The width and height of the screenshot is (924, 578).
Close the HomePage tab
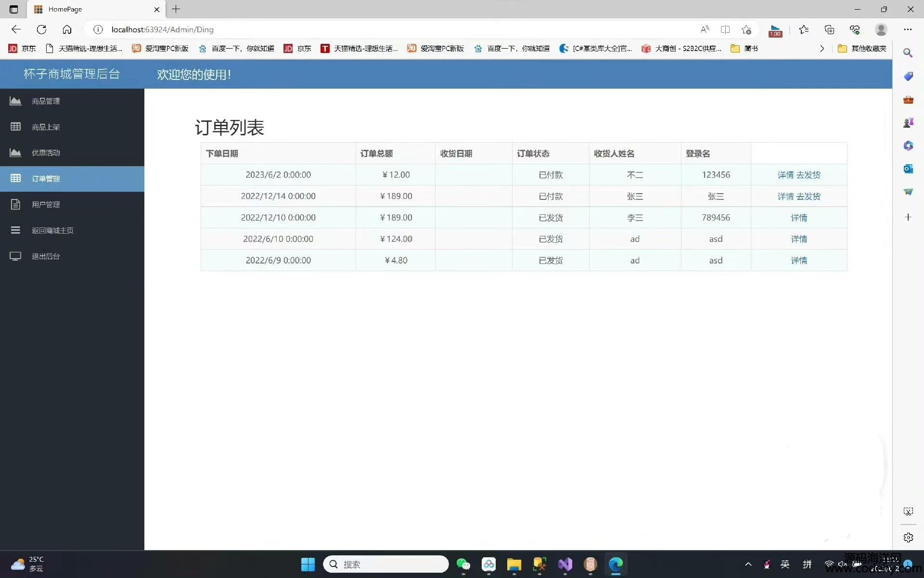tap(156, 9)
